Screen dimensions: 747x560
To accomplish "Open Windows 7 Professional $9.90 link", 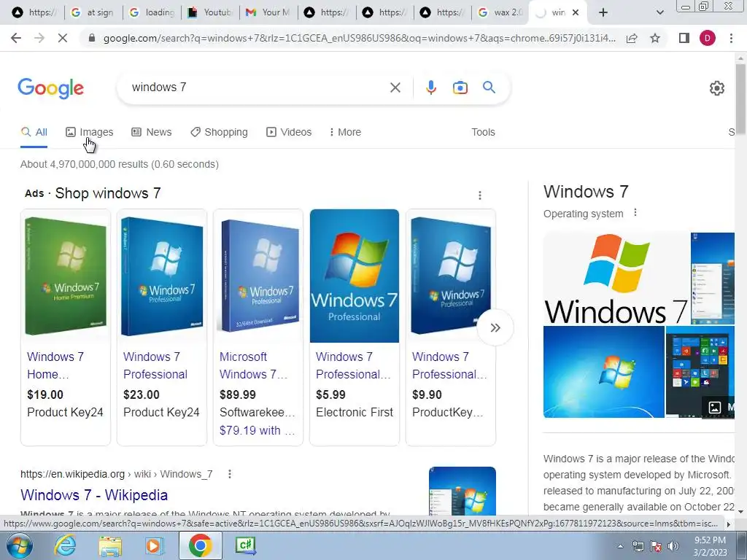I will pyautogui.click(x=449, y=365).
